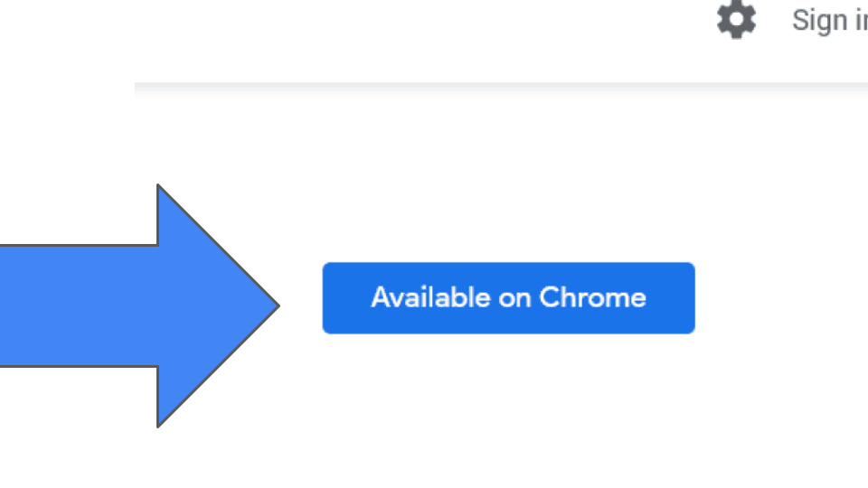
Task: Open the Chrome Web Store settings cog
Action: (736, 20)
